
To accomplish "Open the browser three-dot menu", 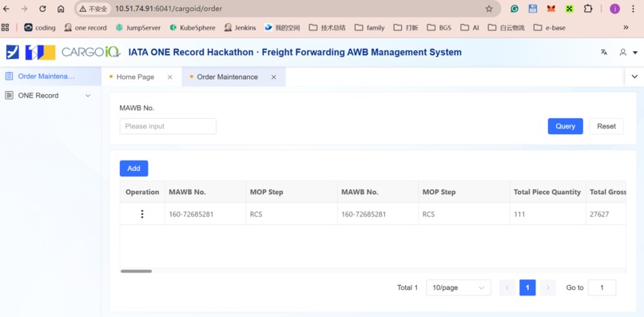I will tap(634, 9).
